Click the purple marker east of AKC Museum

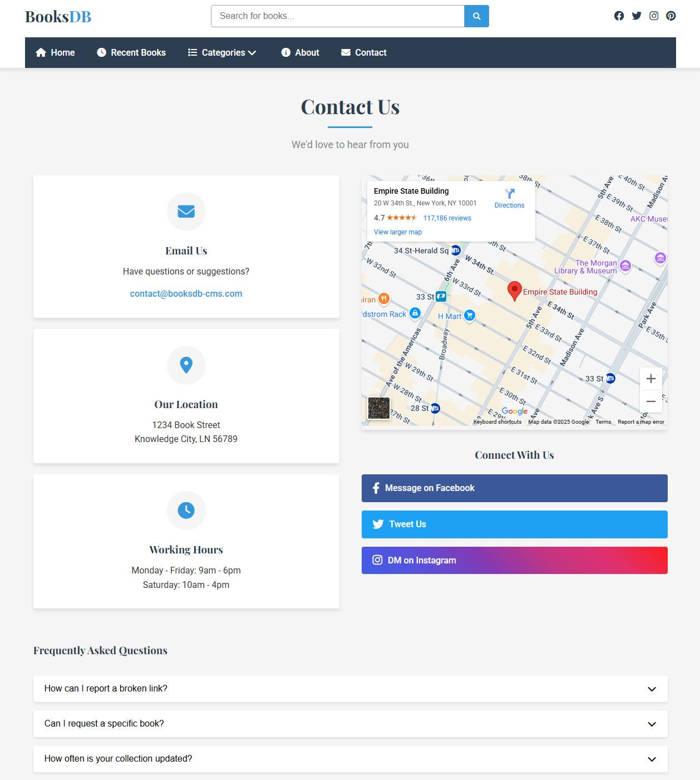coord(660,258)
